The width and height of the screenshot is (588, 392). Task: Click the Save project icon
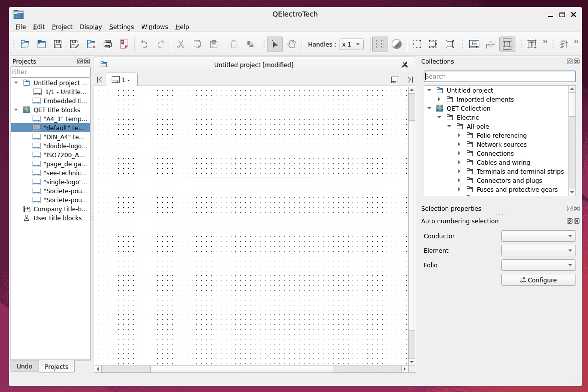click(x=58, y=44)
